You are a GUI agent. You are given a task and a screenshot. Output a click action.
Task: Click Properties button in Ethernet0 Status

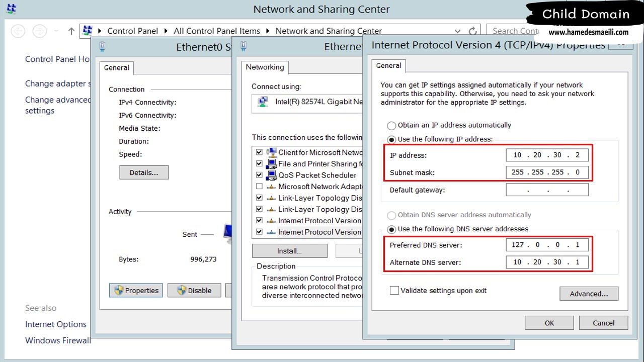[x=136, y=290]
